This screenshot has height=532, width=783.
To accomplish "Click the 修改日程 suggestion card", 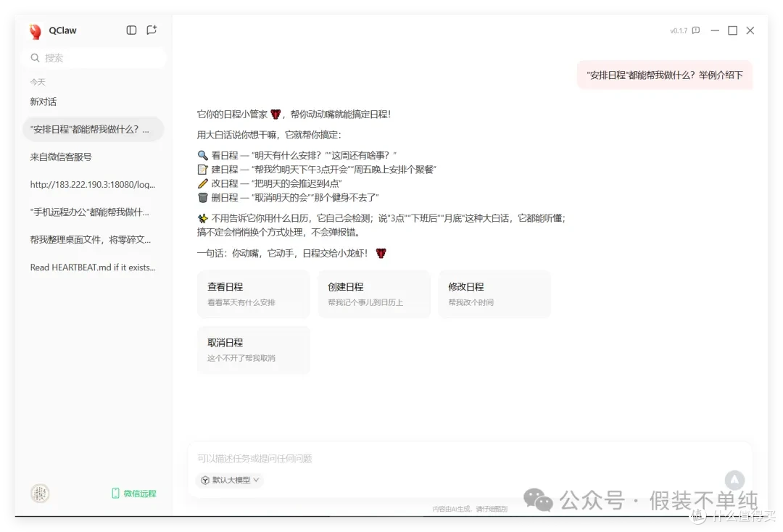I will point(494,294).
